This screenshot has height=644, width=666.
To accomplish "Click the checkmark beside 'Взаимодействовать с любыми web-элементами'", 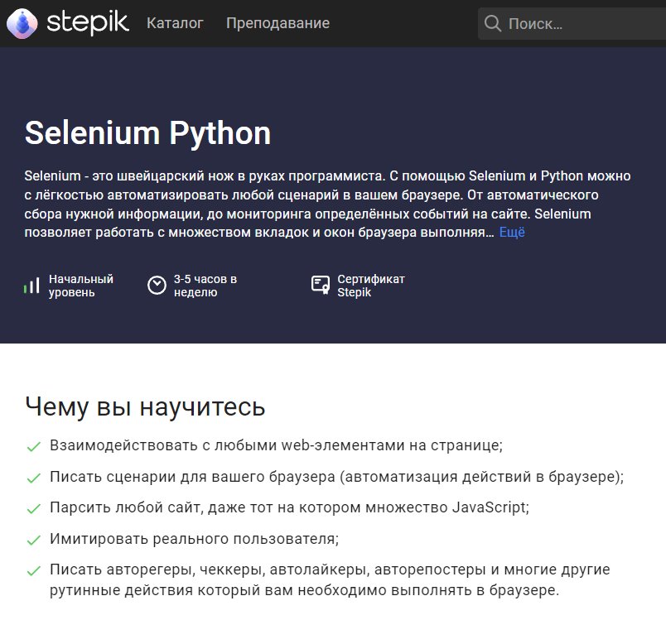I will [x=34, y=447].
